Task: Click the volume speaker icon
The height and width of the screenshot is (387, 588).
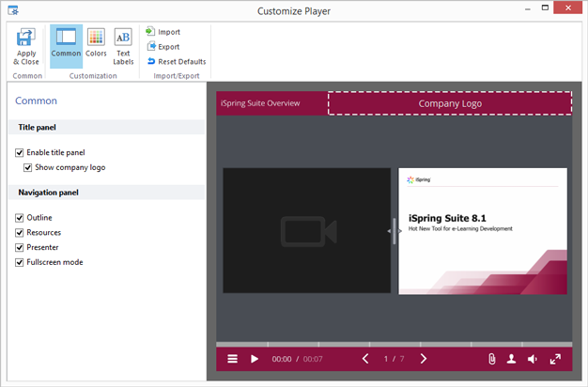Action: tap(533, 359)
